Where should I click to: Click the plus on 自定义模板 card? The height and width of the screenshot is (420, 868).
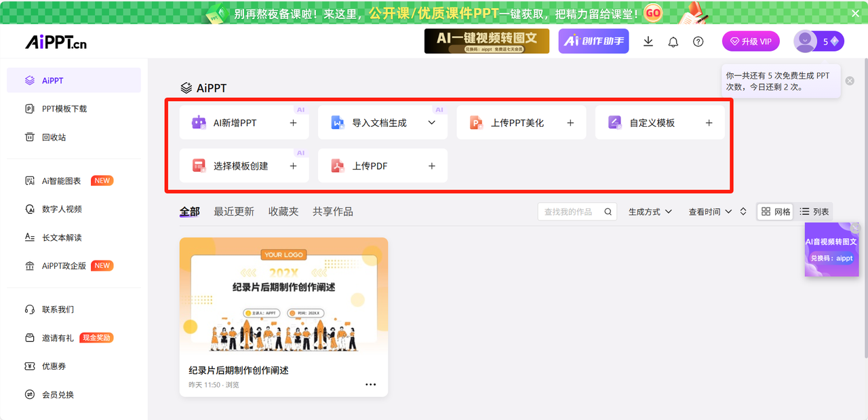coord(709,123)
